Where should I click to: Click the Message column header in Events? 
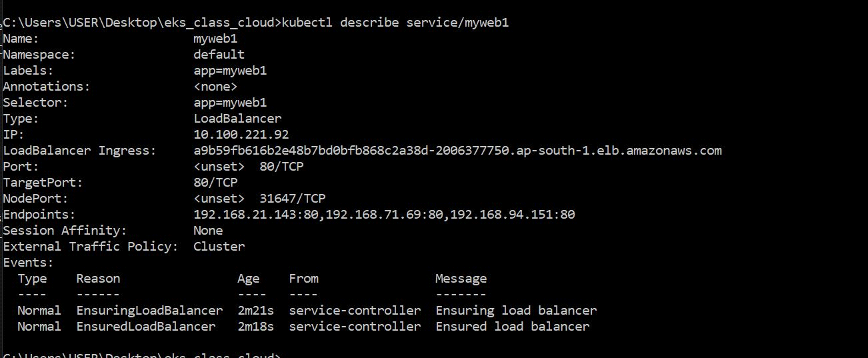click(x=461, y=279)
